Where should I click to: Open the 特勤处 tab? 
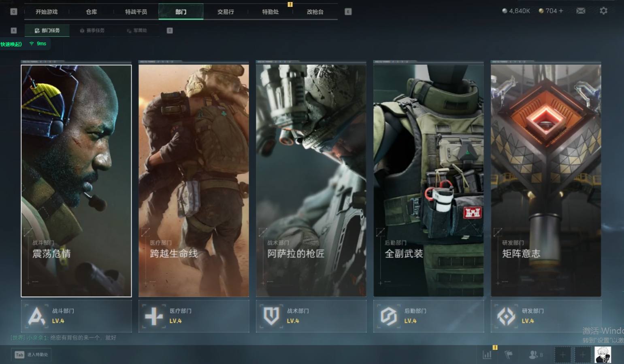tap(270, 12)
